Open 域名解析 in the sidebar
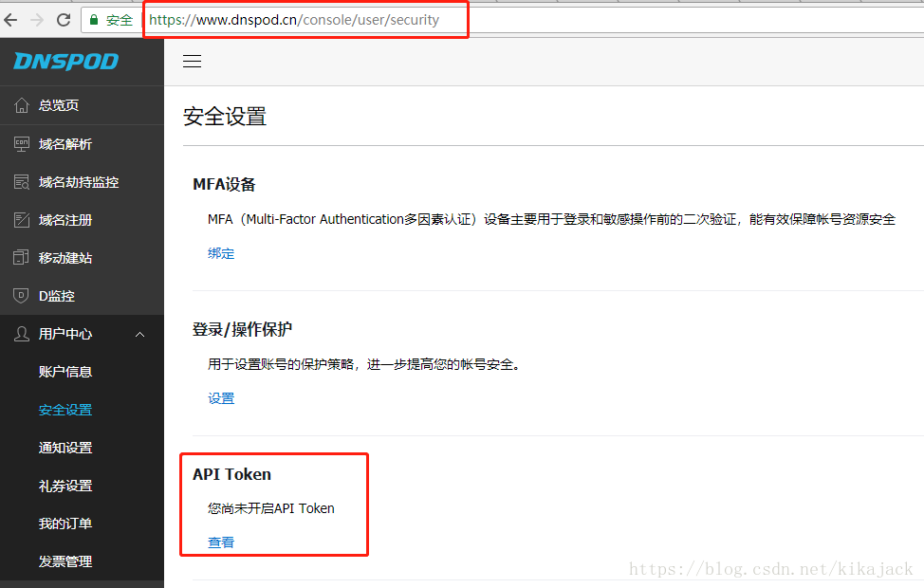 65,144
